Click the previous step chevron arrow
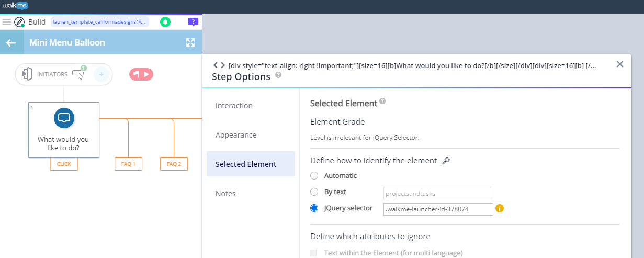644x258 pixels. tap(216, 65)
